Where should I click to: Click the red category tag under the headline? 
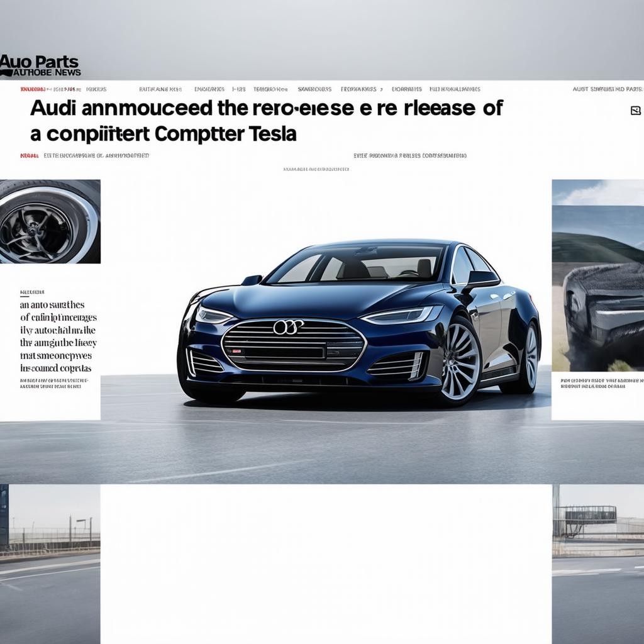pyautogui.click(x=29, y=155)
